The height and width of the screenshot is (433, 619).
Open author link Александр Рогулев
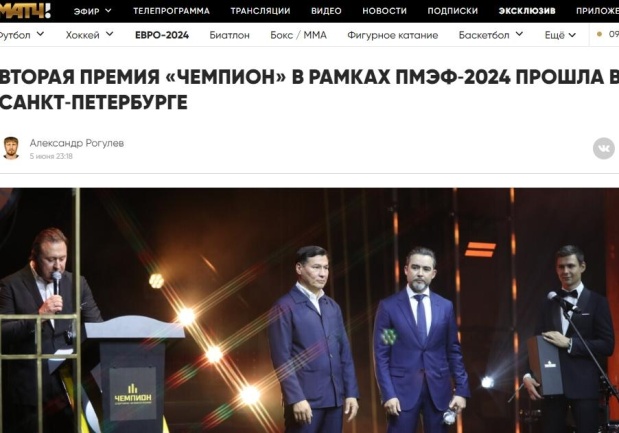(77, 143)
